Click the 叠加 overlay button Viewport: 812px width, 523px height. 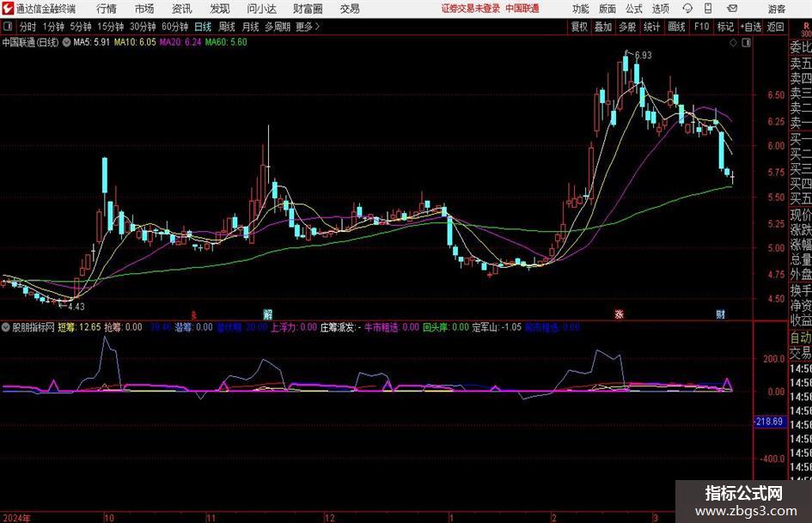pyautogui.click(x=603, y=27)
